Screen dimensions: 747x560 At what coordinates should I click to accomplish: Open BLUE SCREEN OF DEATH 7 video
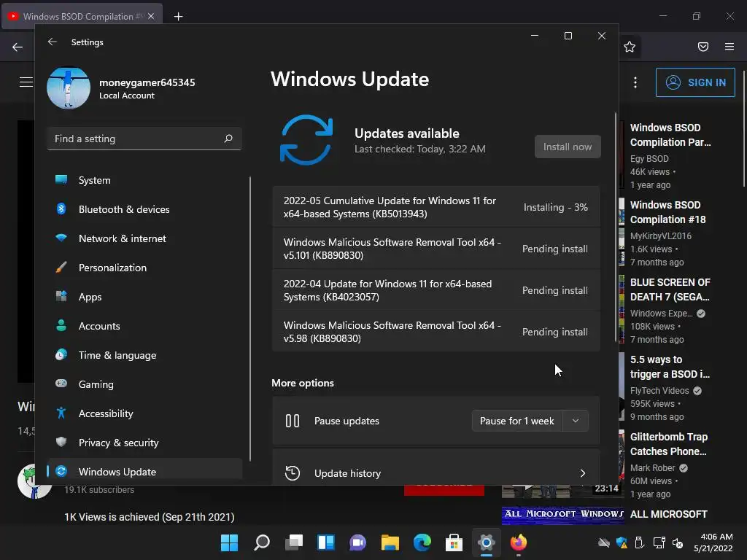pyautogui.click(x=670, y=289)
